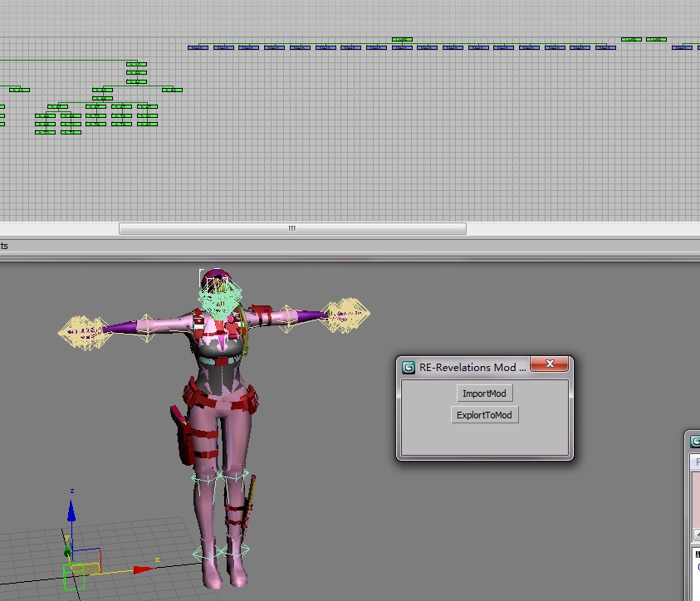Click the "RE-Revelations Mod ..." title text

coord(472,367)
